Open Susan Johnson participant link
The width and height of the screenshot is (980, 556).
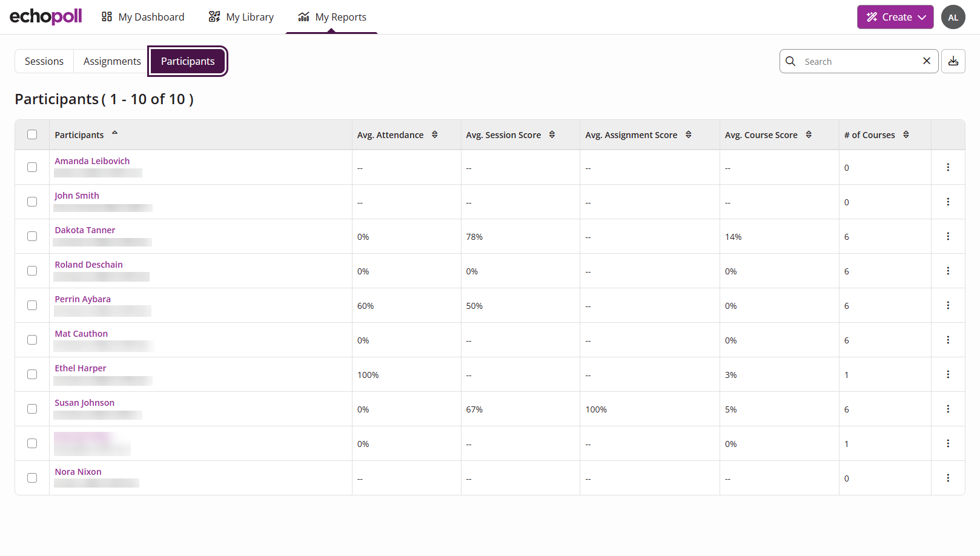85,403
